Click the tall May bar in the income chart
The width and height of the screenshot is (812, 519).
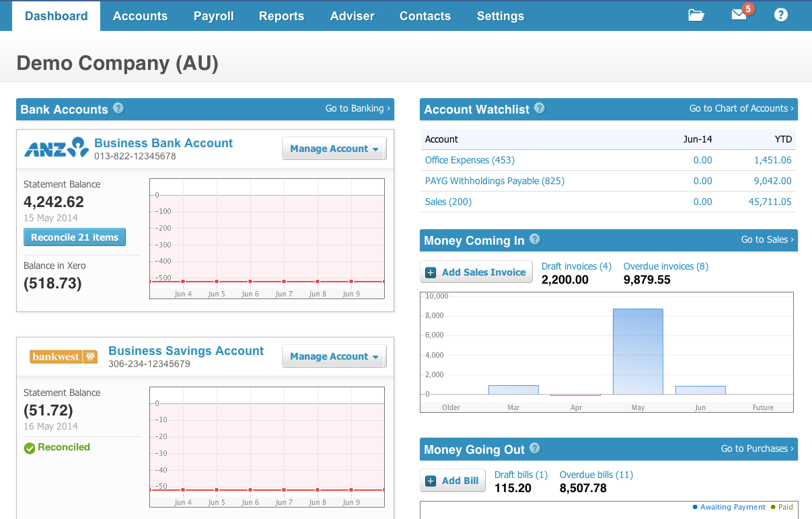(x=637, y=350)
